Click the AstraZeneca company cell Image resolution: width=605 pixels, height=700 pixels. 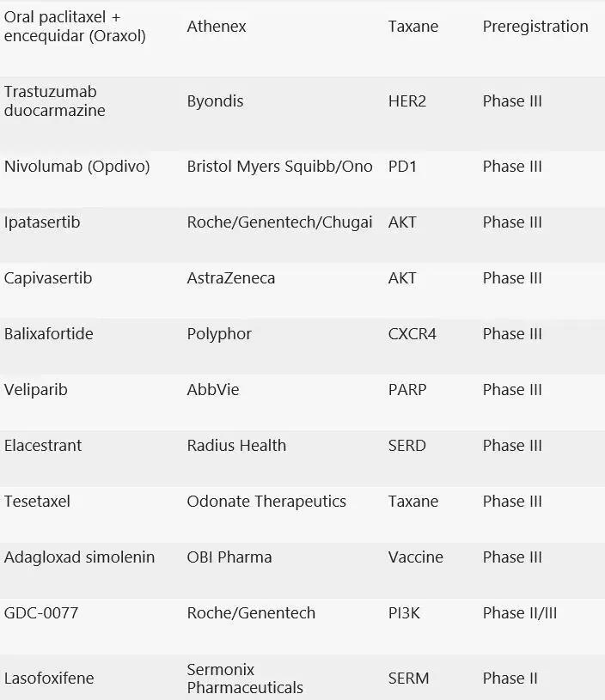[x=231, y=278]
